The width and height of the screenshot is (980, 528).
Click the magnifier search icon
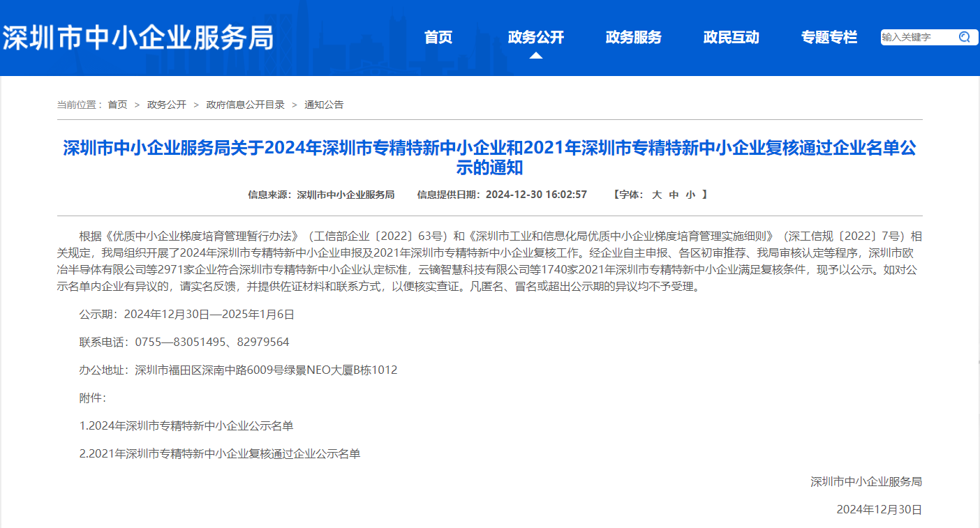click(965, 37)
